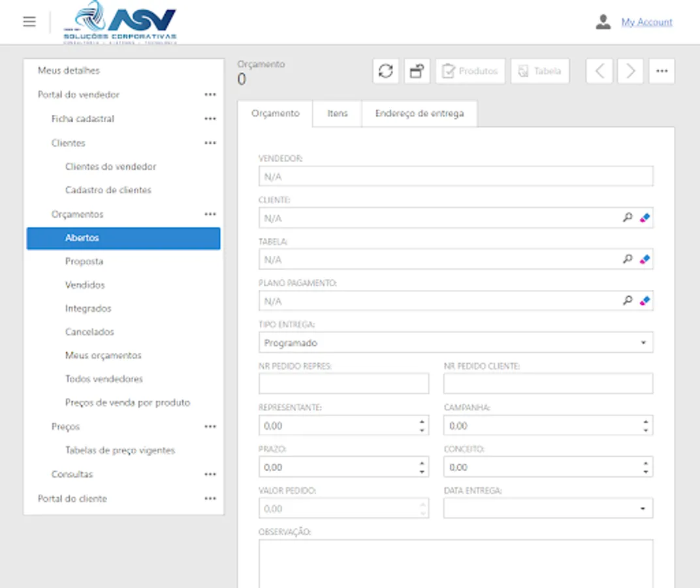Click the open-in-new-window icon button
The image size is (700, 588).
point(417,71)
